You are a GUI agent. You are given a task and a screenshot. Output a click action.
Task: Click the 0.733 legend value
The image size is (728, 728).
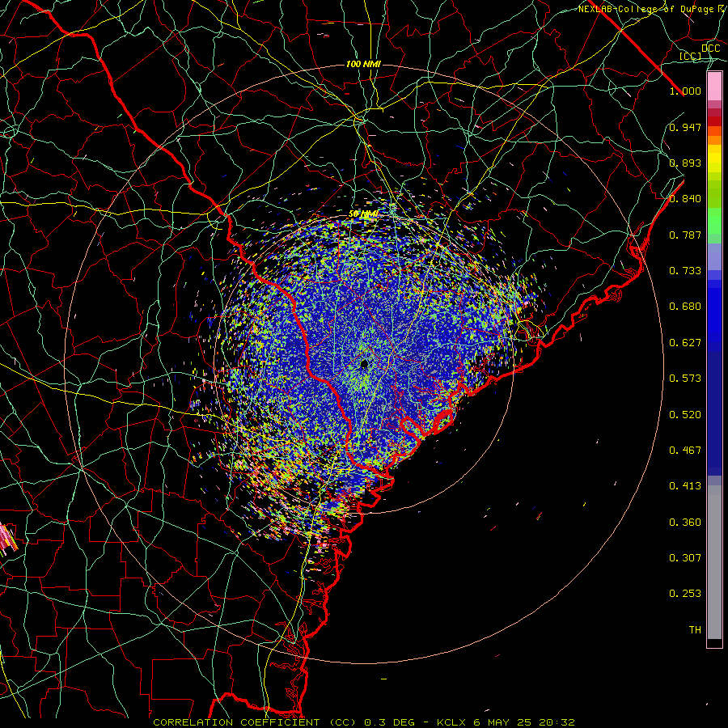click(x=685, y=271)
